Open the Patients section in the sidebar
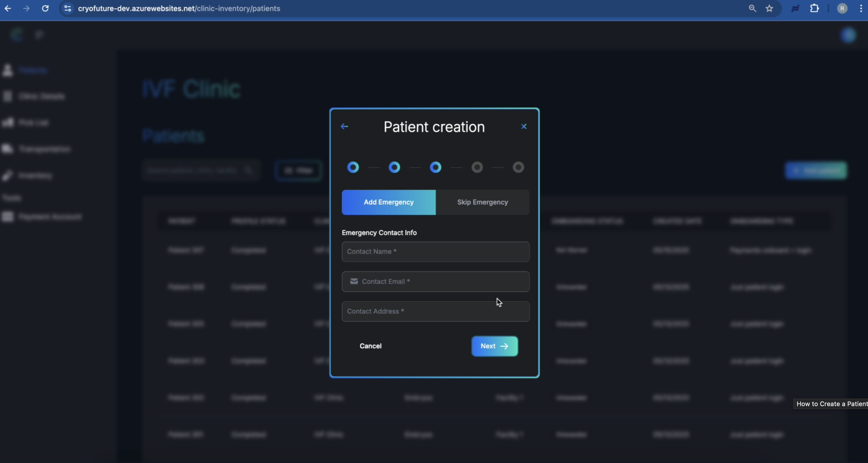This screenshot has width=868, height=463. coord(33,70)
